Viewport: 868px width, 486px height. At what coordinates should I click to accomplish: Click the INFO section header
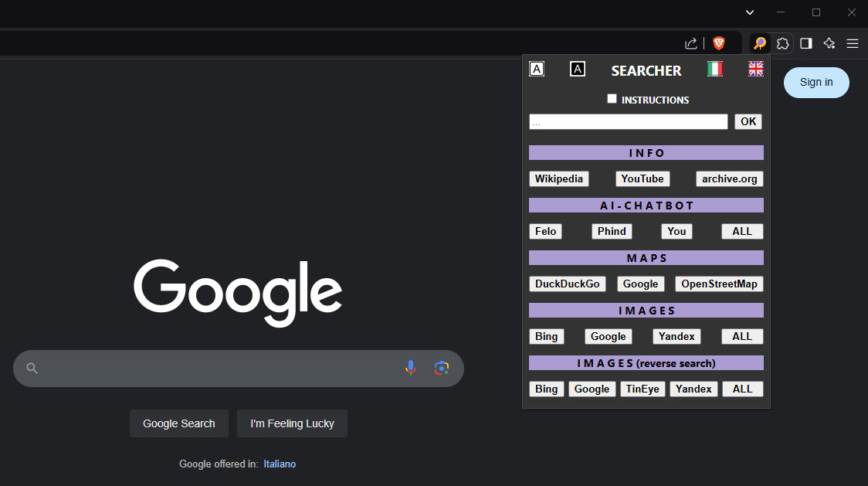click(646, 153)
